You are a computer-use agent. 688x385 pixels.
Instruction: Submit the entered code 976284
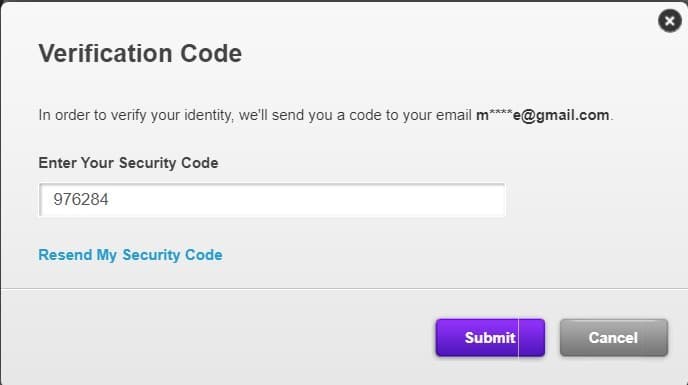490,338
